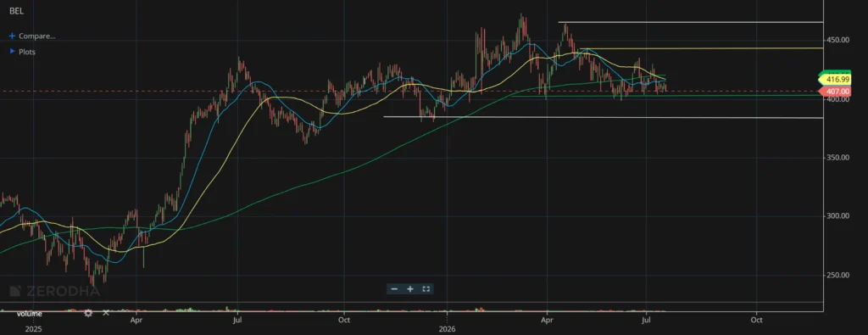Zoom in the chart with plus icon
868x335 pixels.
click(x=410, y=289)
